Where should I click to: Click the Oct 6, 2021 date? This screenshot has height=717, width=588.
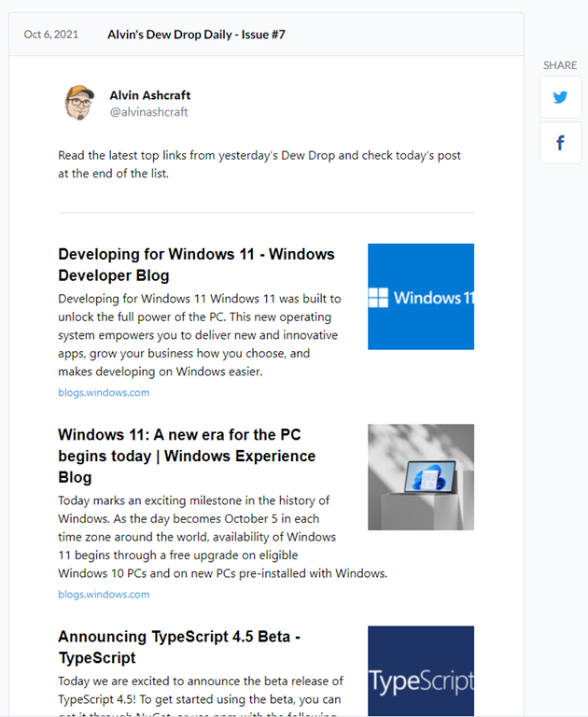(x=51, y=35)
